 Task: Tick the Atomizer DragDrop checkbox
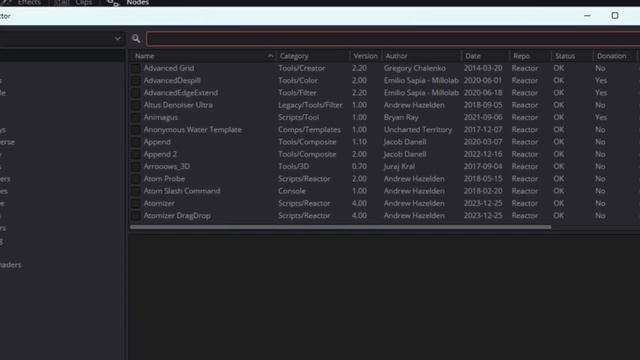136,216
